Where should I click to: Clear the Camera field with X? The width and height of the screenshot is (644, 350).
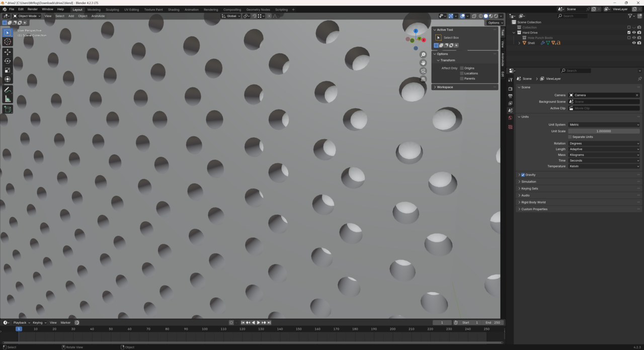[x=637, y=95]
